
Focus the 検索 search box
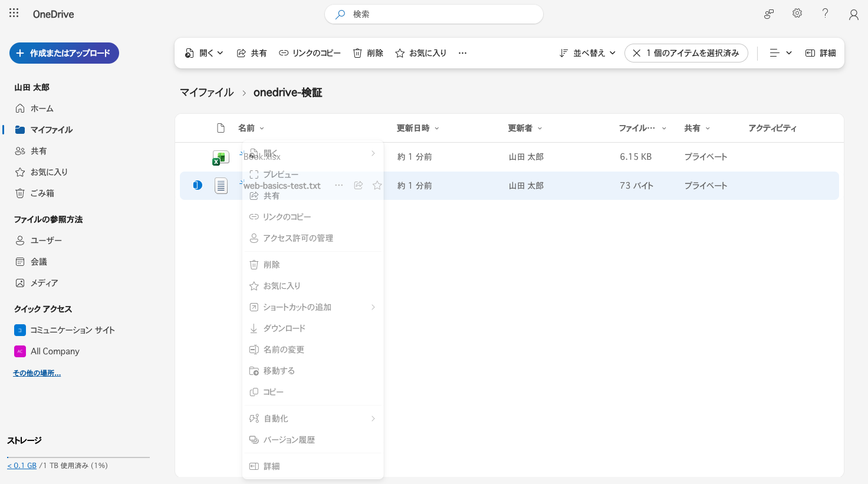click(434, 14)
